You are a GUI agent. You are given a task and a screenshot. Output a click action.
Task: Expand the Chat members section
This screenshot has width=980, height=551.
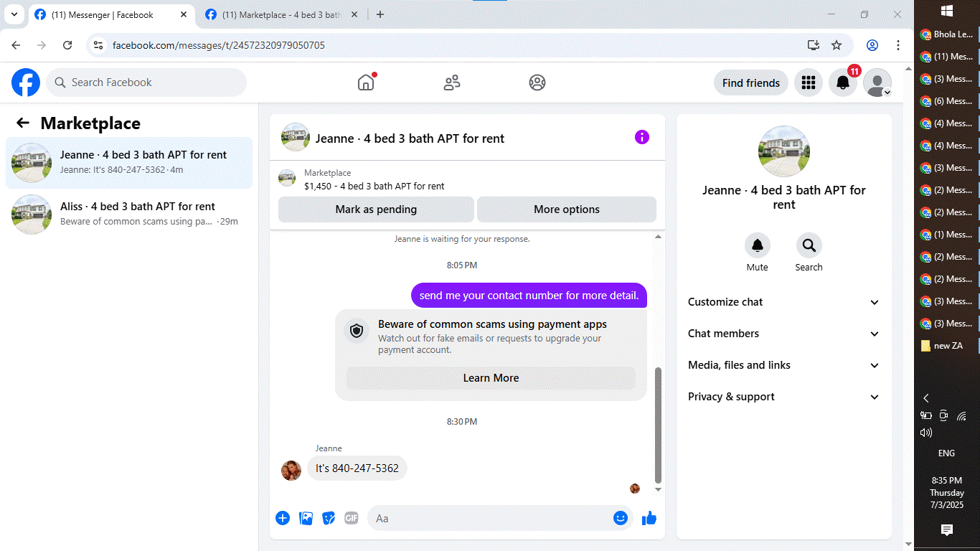click(x=783, y=334)
